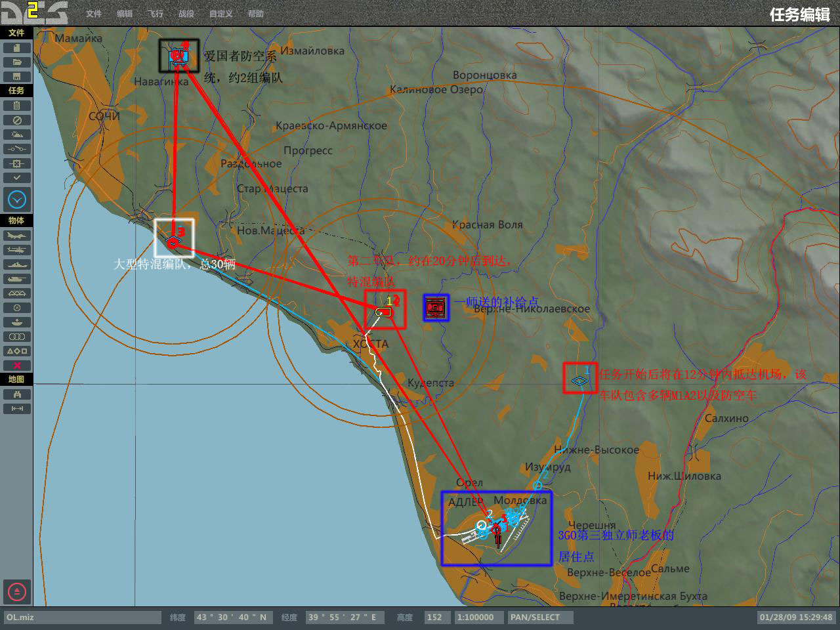Open weather settings cloud icon

pos(16,135)
